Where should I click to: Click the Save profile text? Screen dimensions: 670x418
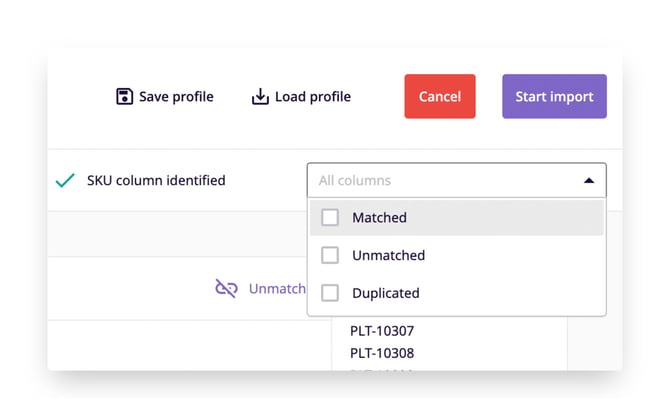[176, 97]
